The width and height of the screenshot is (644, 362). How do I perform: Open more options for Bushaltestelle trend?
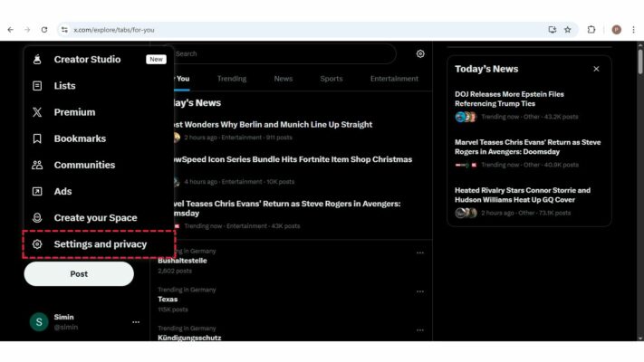click(419, 252)
